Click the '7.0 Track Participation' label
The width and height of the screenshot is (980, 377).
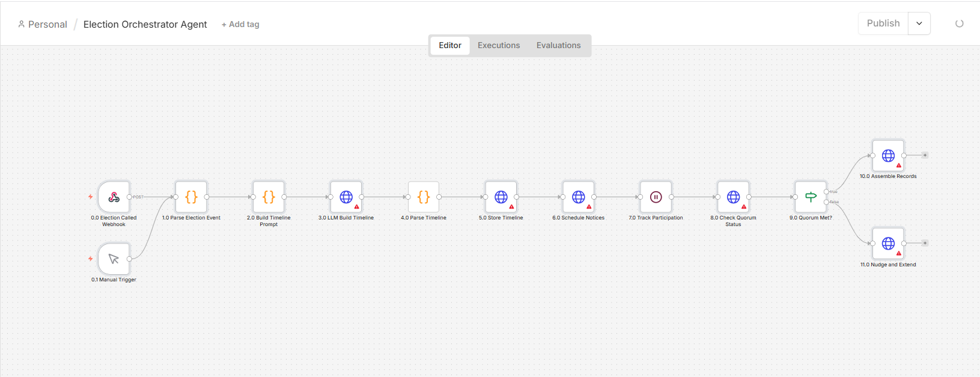656,218
